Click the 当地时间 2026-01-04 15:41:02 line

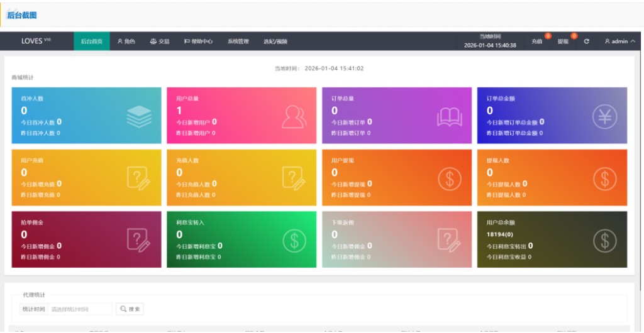pyautogui.click(x=319, y=68)
